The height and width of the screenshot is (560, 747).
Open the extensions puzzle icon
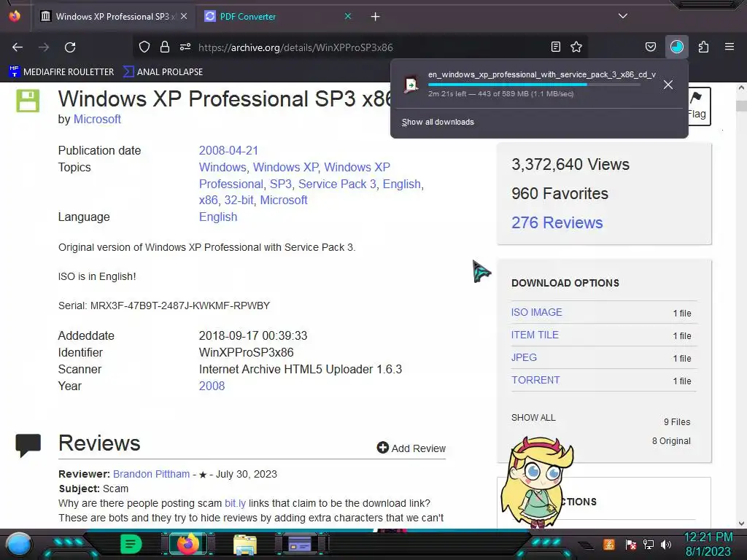[703, 47]
